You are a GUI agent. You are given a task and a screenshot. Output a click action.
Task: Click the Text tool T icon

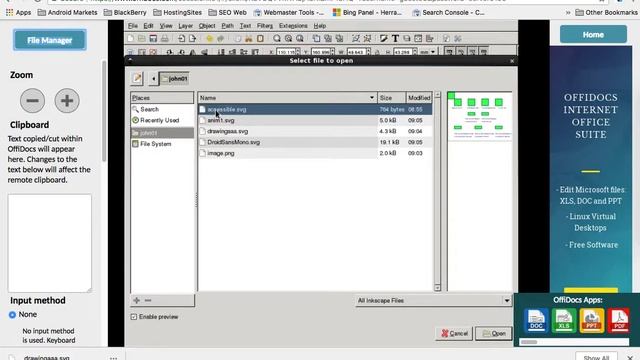click(x=395, y=38)
